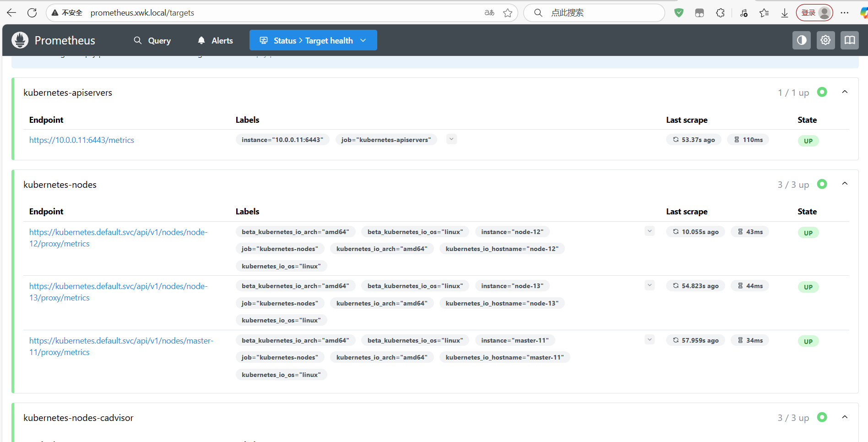Open the browser extensions puzzle icon
868x442 pixels.
click(720, 13)
